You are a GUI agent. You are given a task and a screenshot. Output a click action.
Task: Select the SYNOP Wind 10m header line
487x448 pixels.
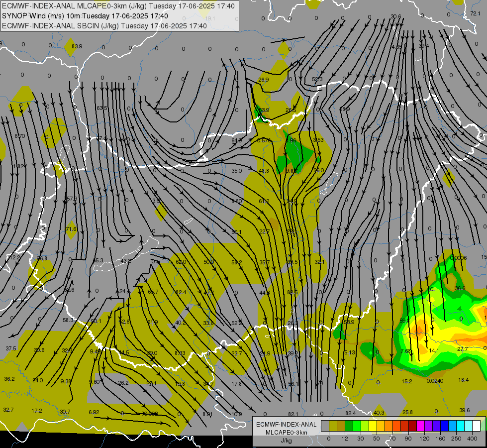tap(85, 16)
